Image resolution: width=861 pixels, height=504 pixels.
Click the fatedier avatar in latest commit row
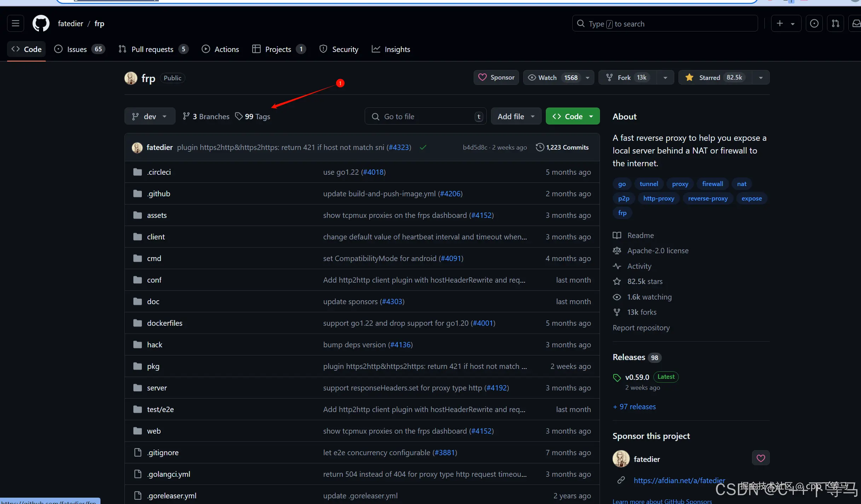click(137, 147)
